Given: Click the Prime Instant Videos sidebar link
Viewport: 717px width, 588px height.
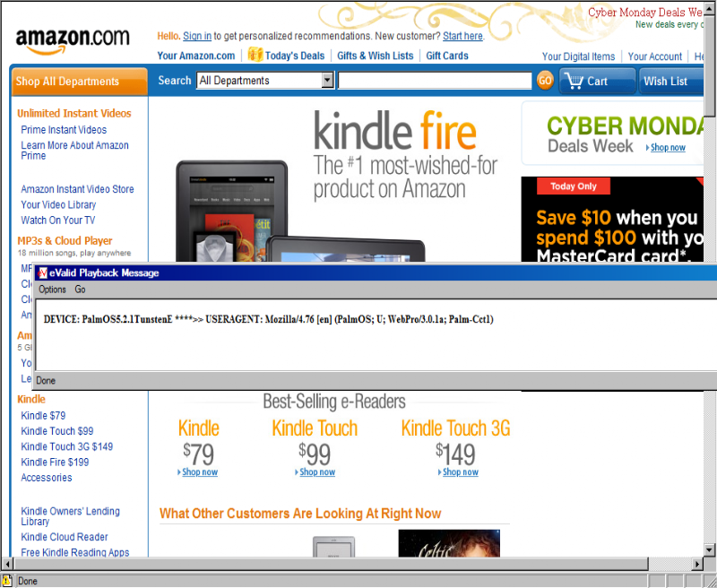Looking at the screenshot, I should click(x=64, y=130).
